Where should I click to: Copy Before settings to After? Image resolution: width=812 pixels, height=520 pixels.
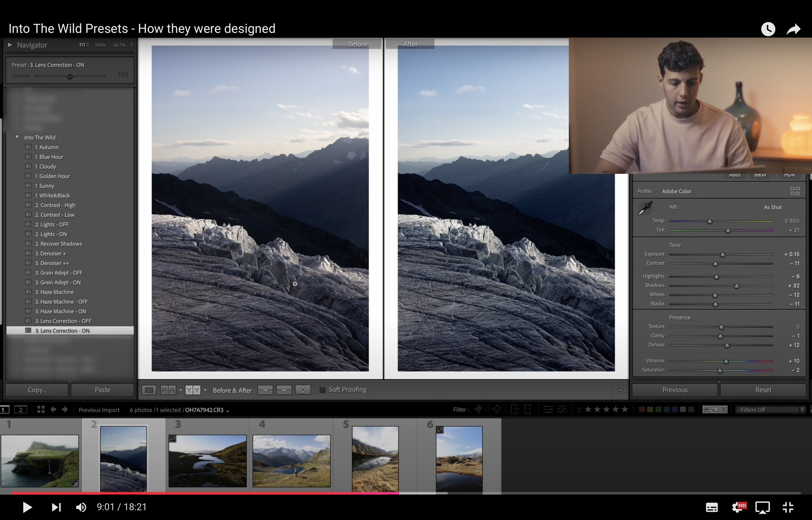click(x=265, y=390)
